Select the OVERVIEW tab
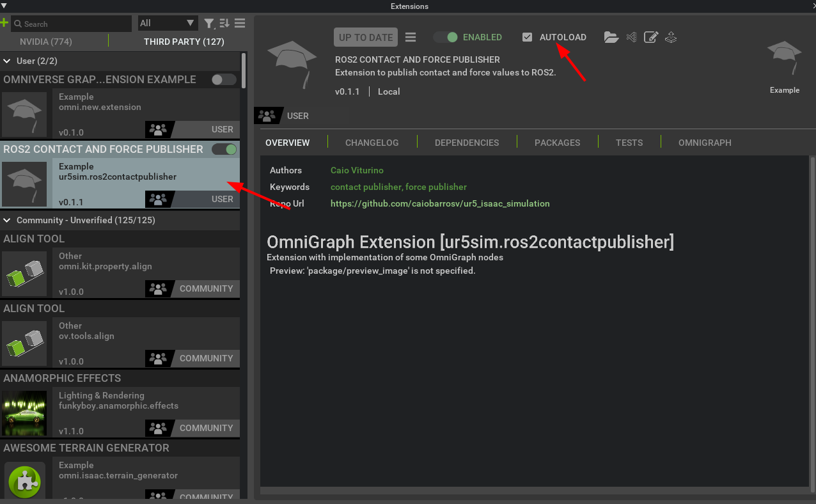The width and height of the screenshot is (816, 504). coord(288,143)
